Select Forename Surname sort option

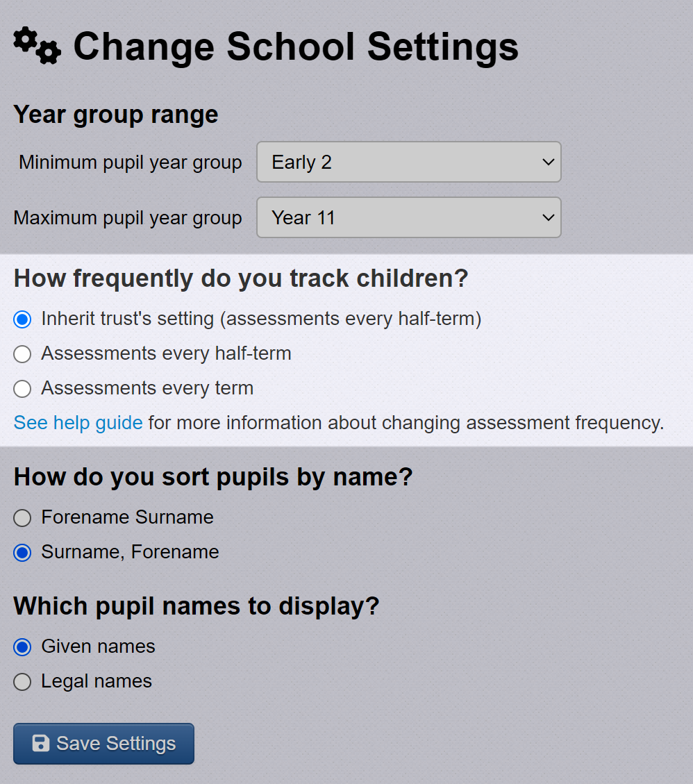pyautogui.click(x=22, y=517)
